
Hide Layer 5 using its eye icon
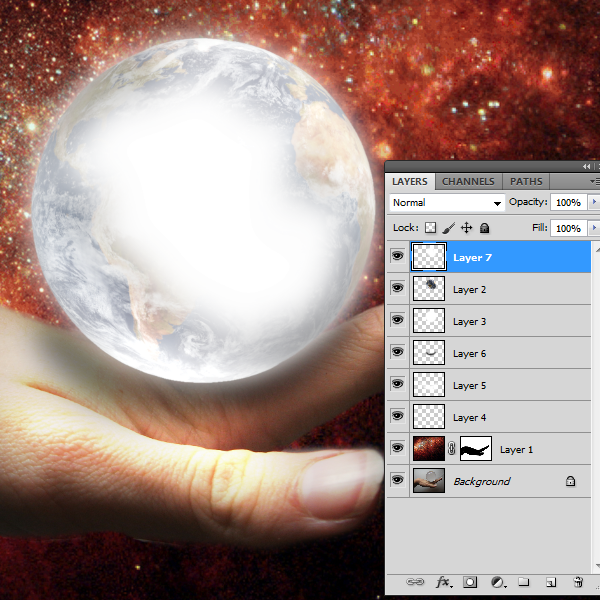(x=398, y=384)
